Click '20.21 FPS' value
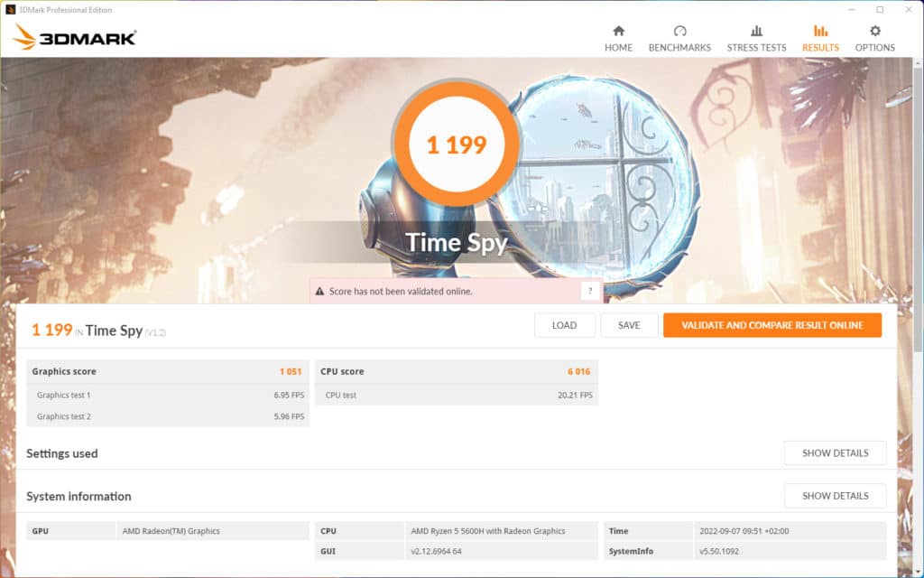 pos(575,396)
